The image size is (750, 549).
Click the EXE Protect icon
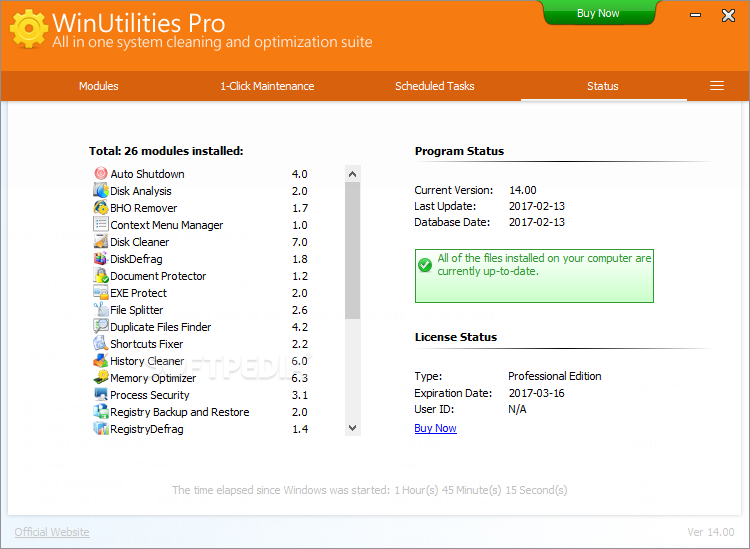(x=100, y=292)
